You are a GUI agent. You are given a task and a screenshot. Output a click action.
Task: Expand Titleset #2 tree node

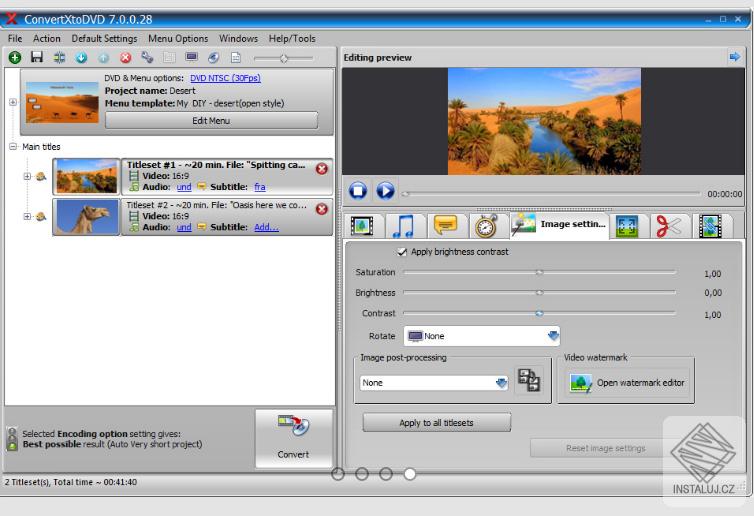coord(27,216)
